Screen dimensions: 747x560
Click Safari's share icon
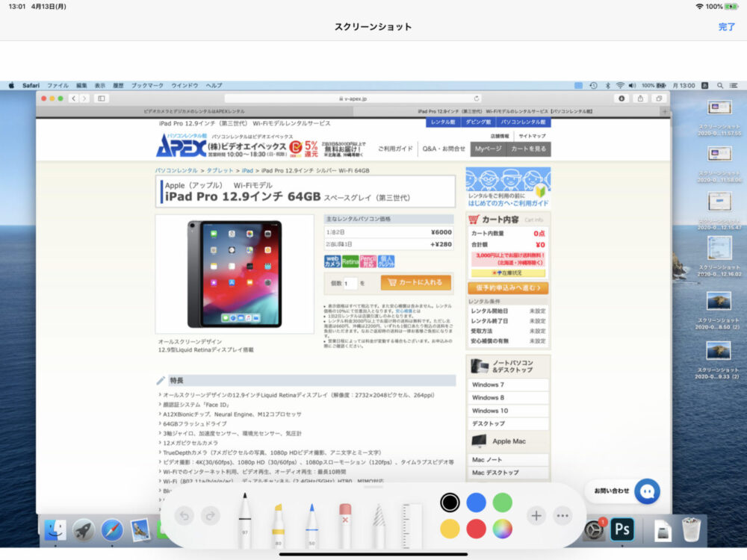(x=640, y=99)
